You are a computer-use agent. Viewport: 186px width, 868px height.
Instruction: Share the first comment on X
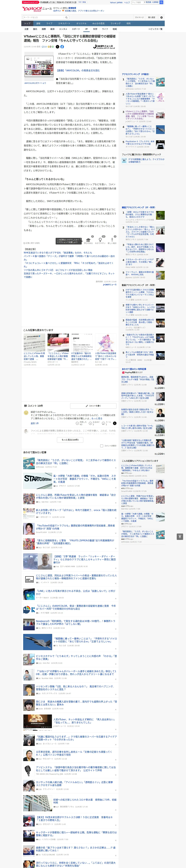click(x=115, y=423)
